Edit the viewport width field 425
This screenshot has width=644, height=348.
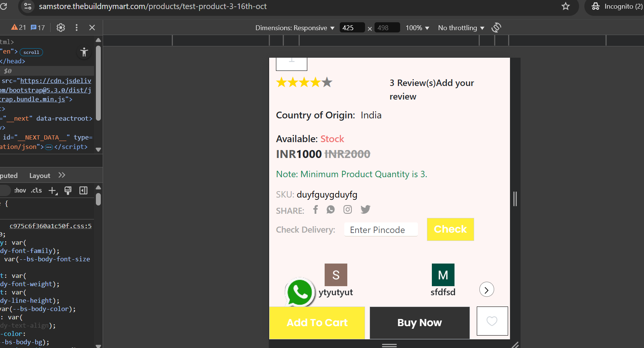[x=352, y=28]
